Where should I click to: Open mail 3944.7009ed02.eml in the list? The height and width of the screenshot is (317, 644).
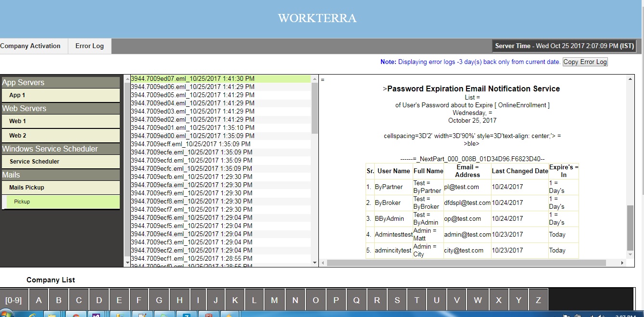point(221,119)
